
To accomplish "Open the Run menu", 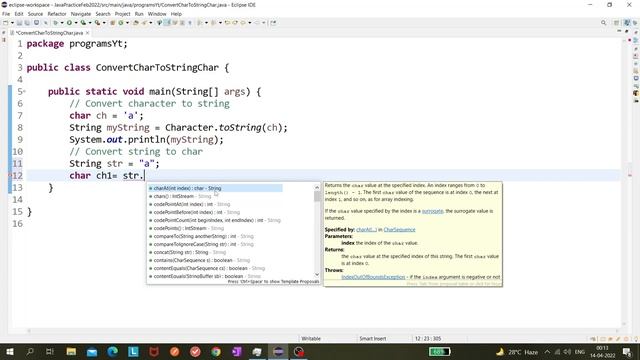I will coord(139,14).
